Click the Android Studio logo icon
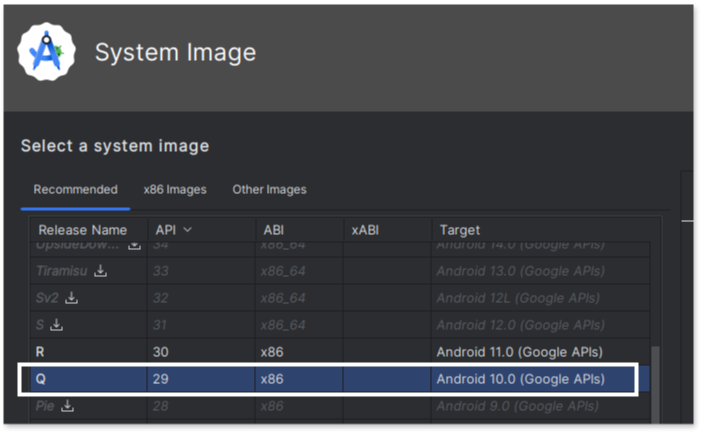Screen dimensions: 701x432 click(x=46, y=52)
